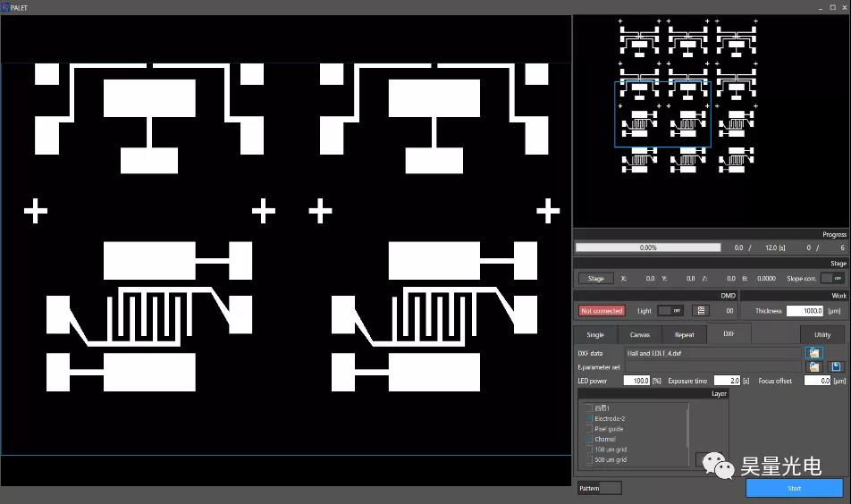Click the Exposure time input field
Viewport: 851px width, 504px height.
tap(727, 381)
